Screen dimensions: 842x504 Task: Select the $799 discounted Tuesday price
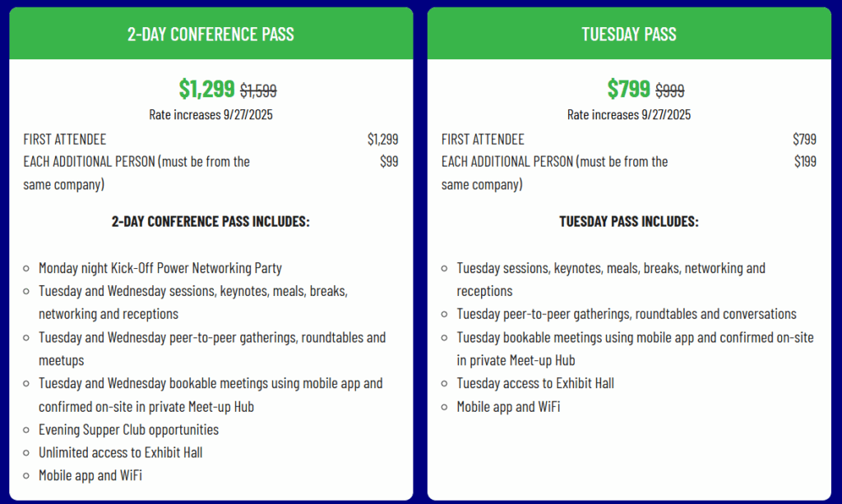628,89
